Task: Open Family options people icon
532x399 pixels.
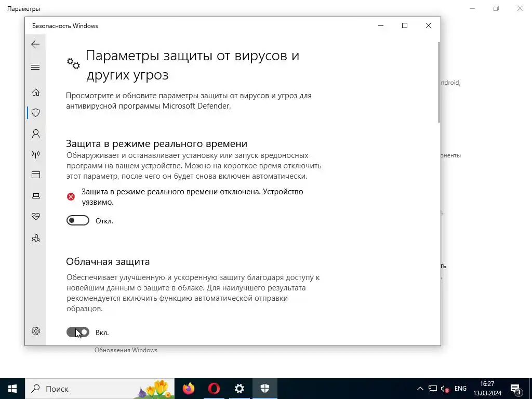Action: (x=36, y=238)
